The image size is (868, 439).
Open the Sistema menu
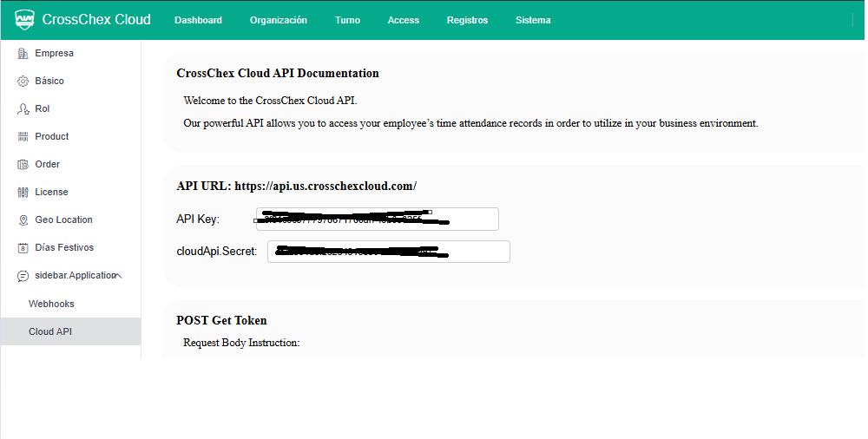[x=533, y=20]
